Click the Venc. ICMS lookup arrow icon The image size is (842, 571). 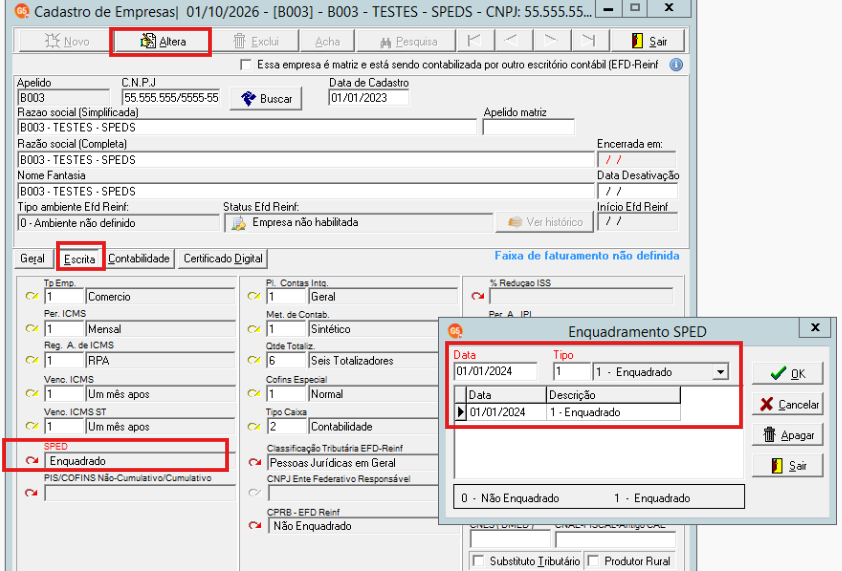32,393
